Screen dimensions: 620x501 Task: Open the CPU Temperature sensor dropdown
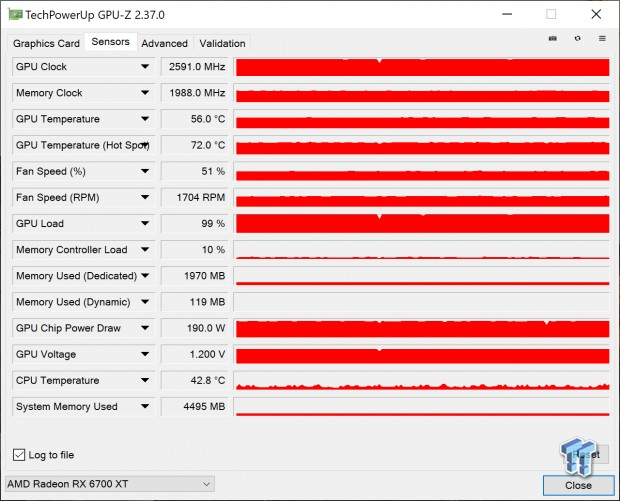pos(145,380)
